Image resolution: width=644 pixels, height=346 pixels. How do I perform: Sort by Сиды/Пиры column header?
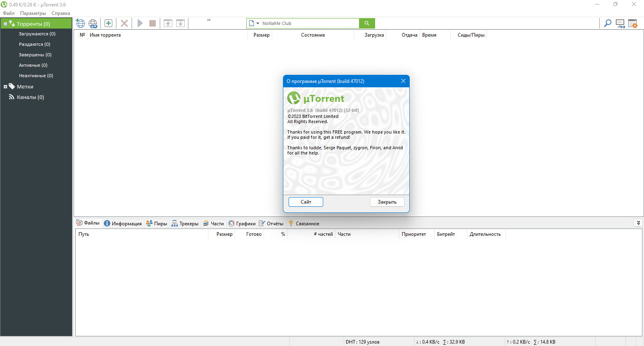pos(469,35)
